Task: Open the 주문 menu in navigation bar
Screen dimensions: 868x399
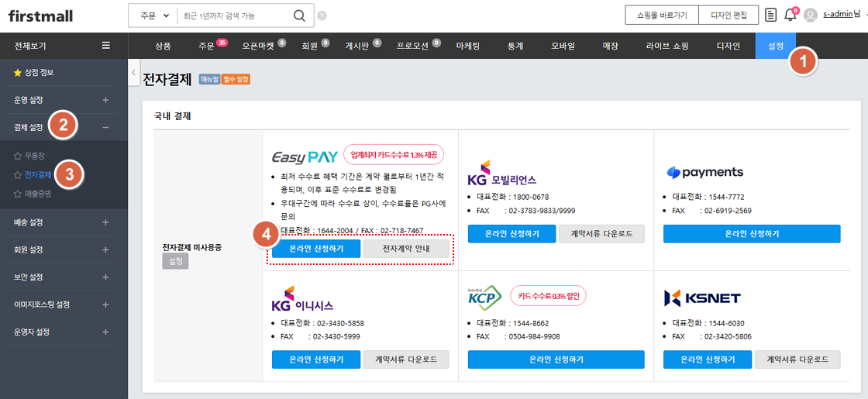Action: pos(206,46)
